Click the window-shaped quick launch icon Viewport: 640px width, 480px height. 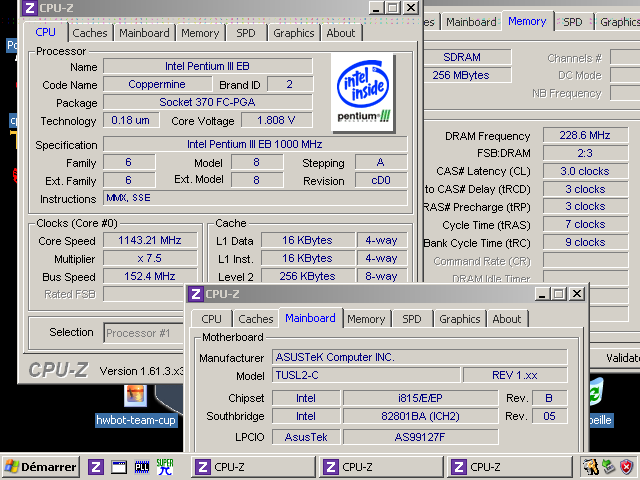click(119, 467)
